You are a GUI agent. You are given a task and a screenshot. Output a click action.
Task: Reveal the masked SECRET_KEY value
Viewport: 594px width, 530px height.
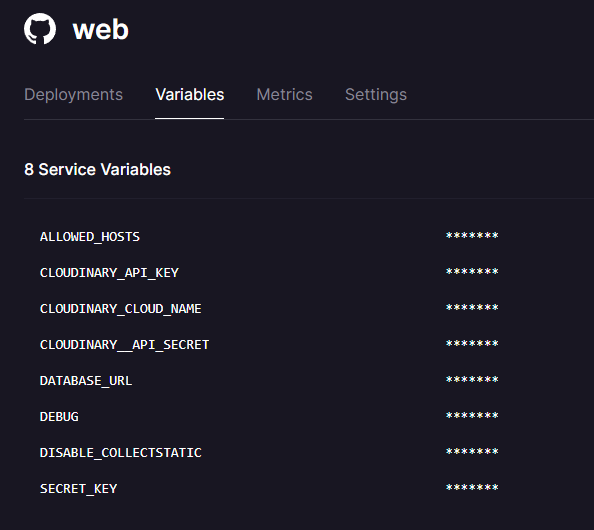pos(472,488)
